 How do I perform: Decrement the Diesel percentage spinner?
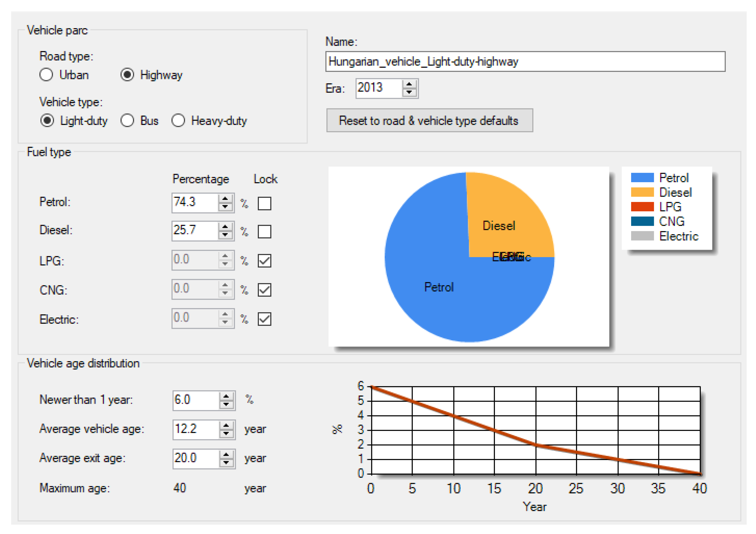225,235
